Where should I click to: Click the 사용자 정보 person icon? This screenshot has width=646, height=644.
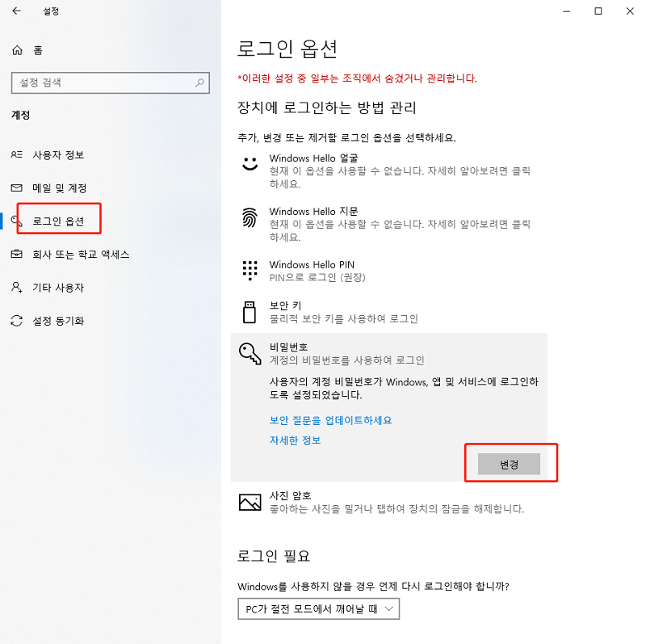point(16,154)
